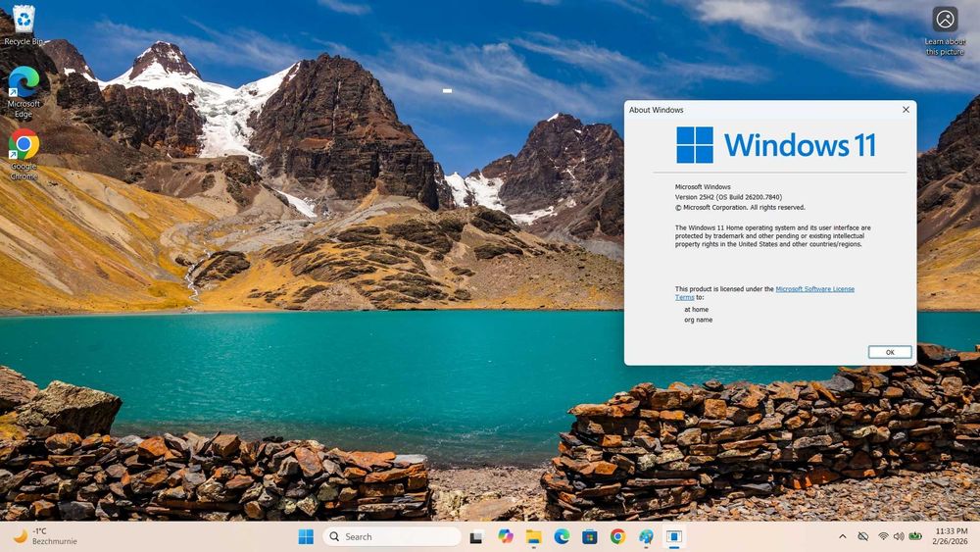Image resolution: width=980 pixels, height=552 pixels.
Task: Click the 'Version 25H2 (OS Build 26200.7840)' text
Action: point(728,197)
